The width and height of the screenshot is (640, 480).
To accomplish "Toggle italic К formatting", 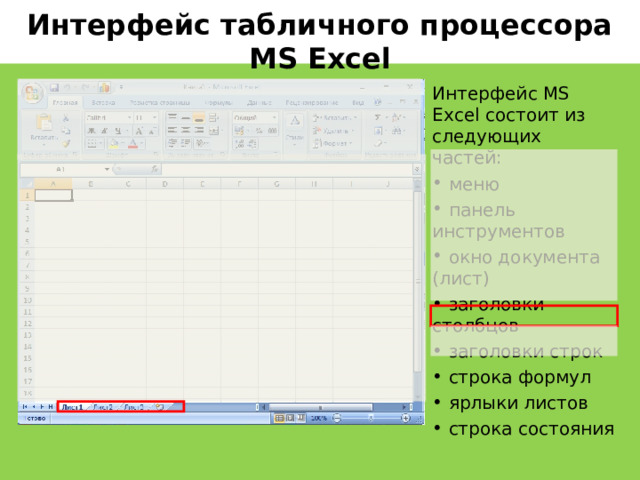I will click(104, 131).
